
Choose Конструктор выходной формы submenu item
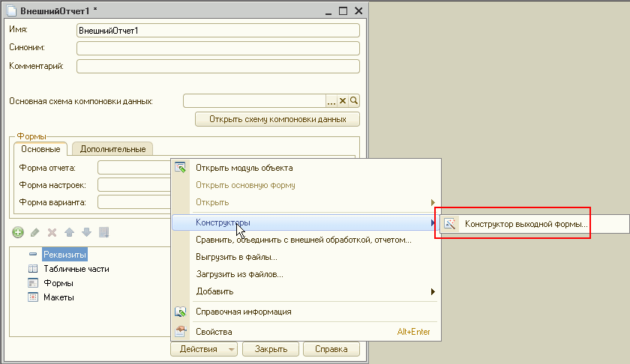coord(534,224)
